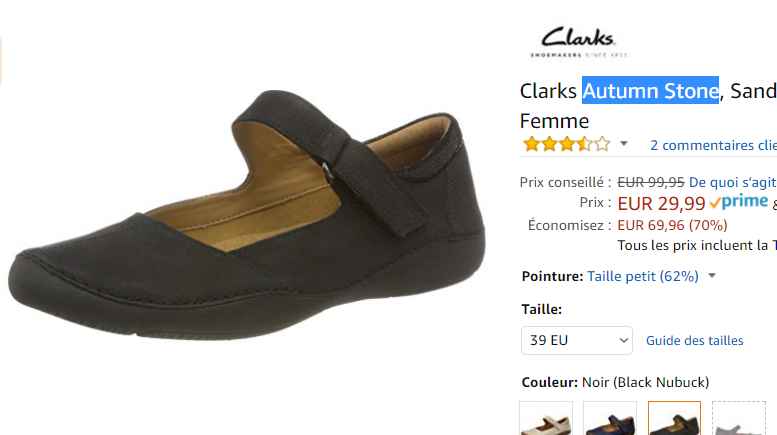Screen dimensions: 777x435
Task: Click the Taille petit (62%) link
Action: click(643, 276)
